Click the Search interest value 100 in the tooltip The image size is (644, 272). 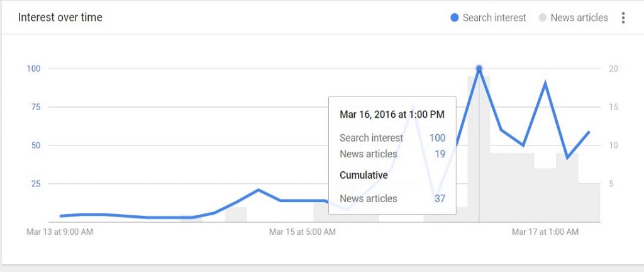pyautogui.click(x=437, y=138)
